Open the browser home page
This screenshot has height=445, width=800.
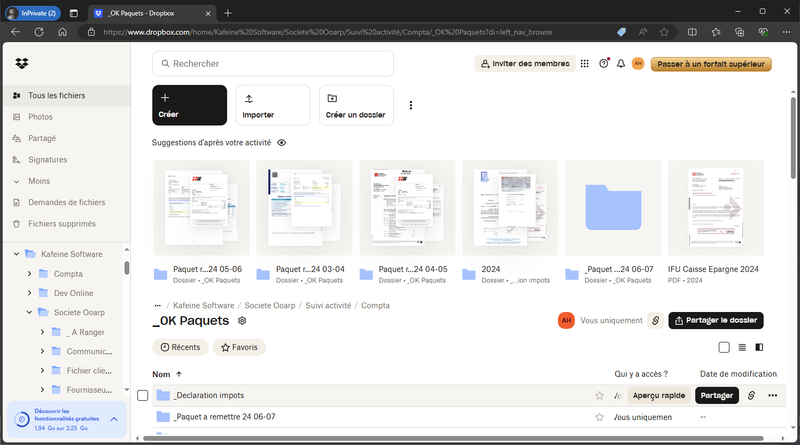[x=62, y=32]
